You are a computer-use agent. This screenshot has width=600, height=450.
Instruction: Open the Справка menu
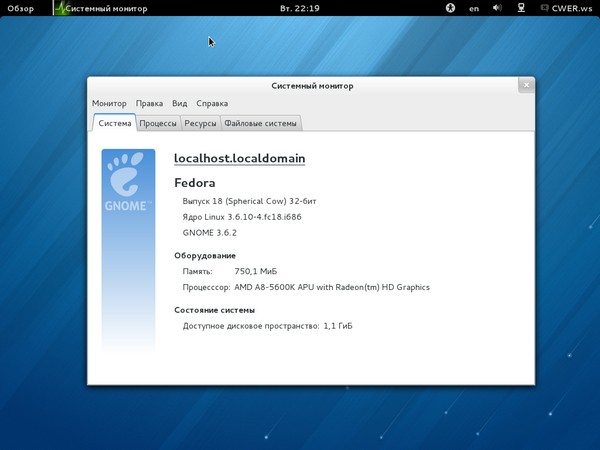click(x=212, y=103)
